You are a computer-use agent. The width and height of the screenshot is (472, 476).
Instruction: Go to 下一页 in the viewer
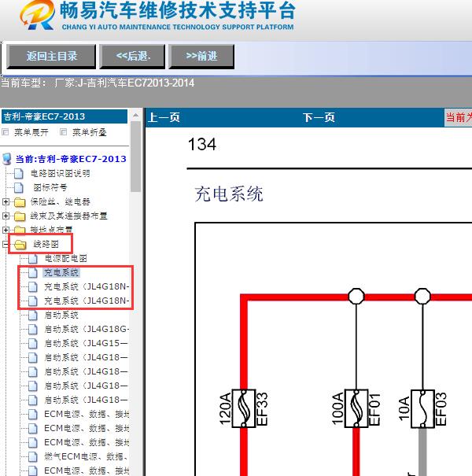[x=319, y=117]
